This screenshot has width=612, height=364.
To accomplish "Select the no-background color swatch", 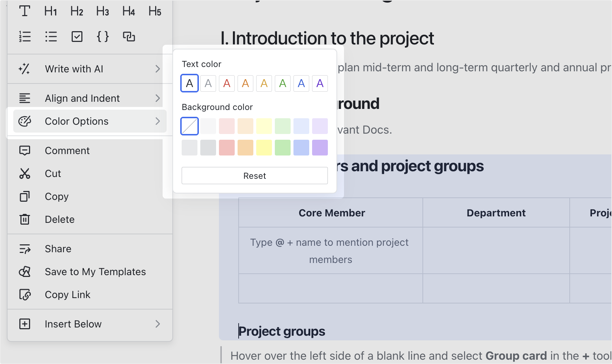I will coord(190,126).
